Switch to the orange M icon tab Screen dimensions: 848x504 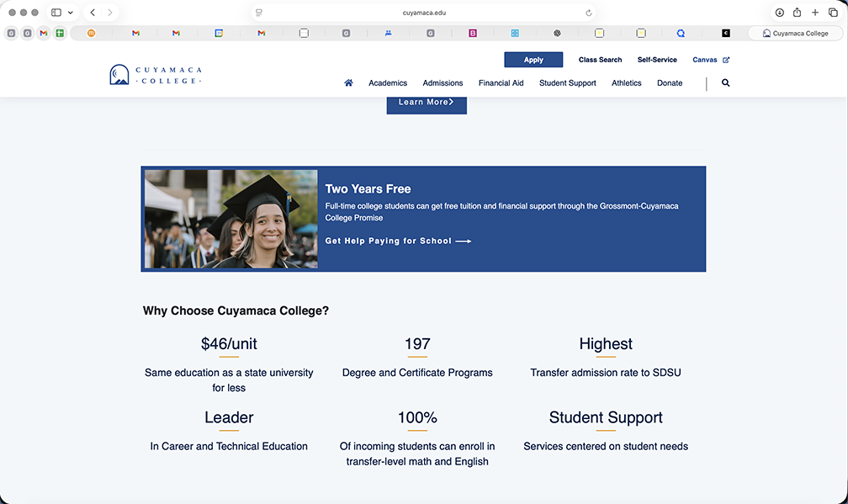[92, 33]
